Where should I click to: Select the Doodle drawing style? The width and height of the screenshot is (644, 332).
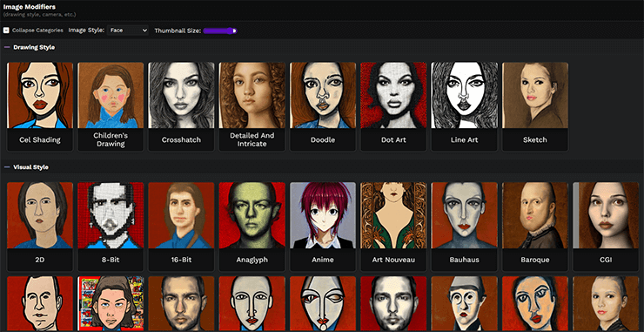click(x=323, y=106)
